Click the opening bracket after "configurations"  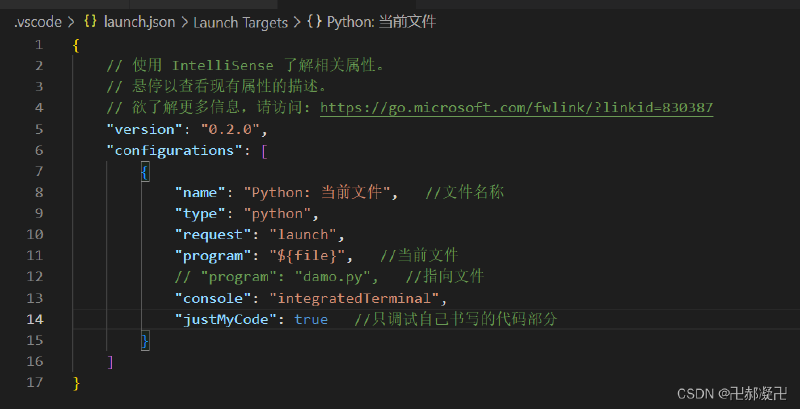tap(264, 151)
